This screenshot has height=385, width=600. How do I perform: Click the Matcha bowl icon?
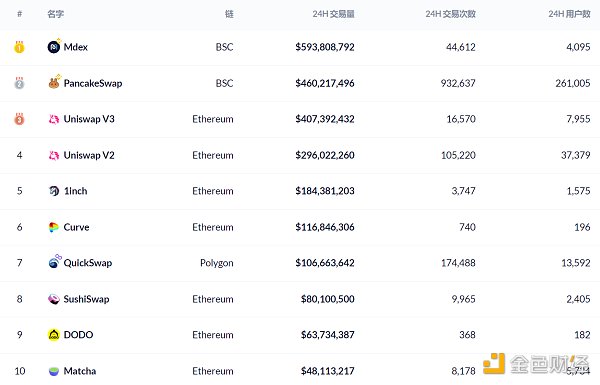coord(54,371)
